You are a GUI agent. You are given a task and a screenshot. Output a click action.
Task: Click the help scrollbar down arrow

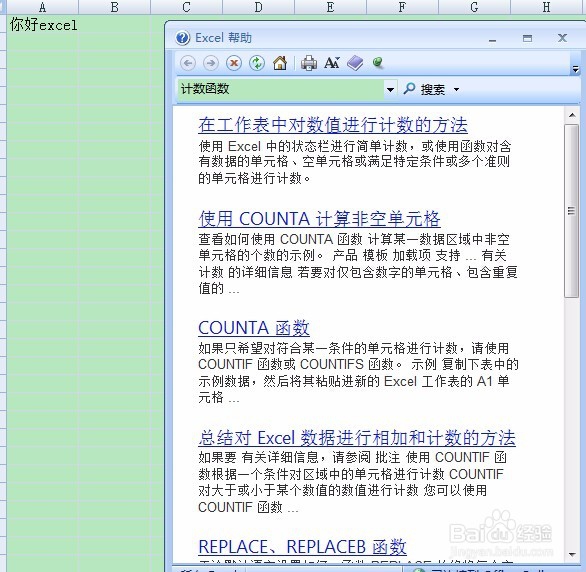[572, 555]
